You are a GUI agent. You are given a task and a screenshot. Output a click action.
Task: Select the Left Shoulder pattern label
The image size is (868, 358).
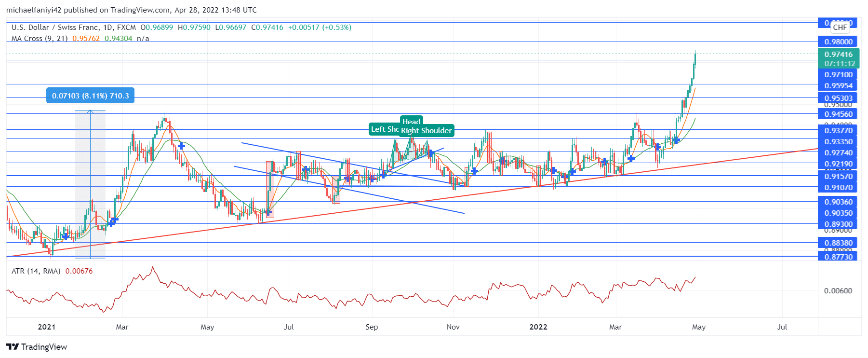[x=385, y=129]
